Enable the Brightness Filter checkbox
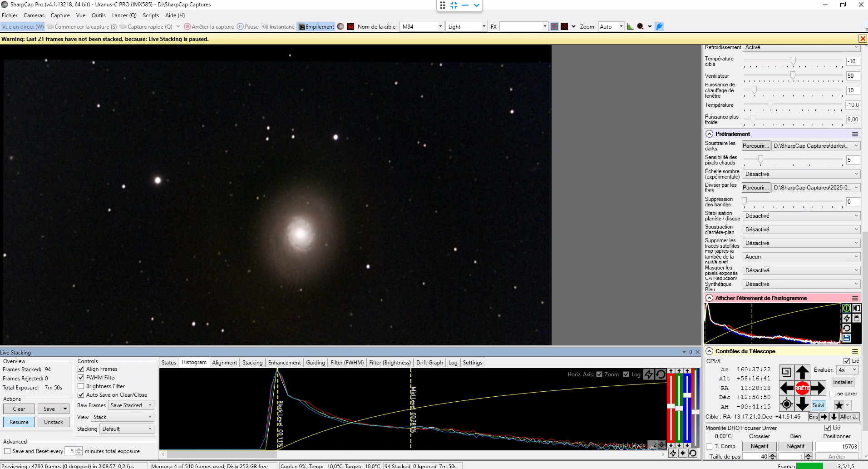 pyautogui.click(x=81, y=386)
